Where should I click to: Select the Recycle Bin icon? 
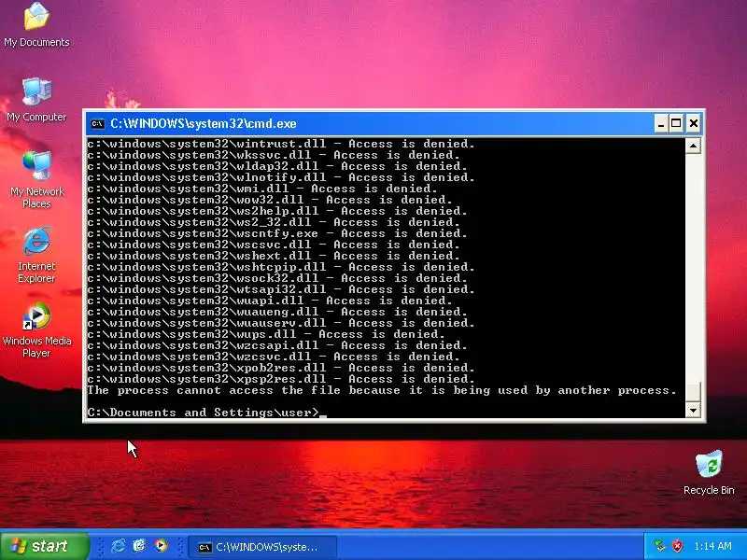coord(709,472)
